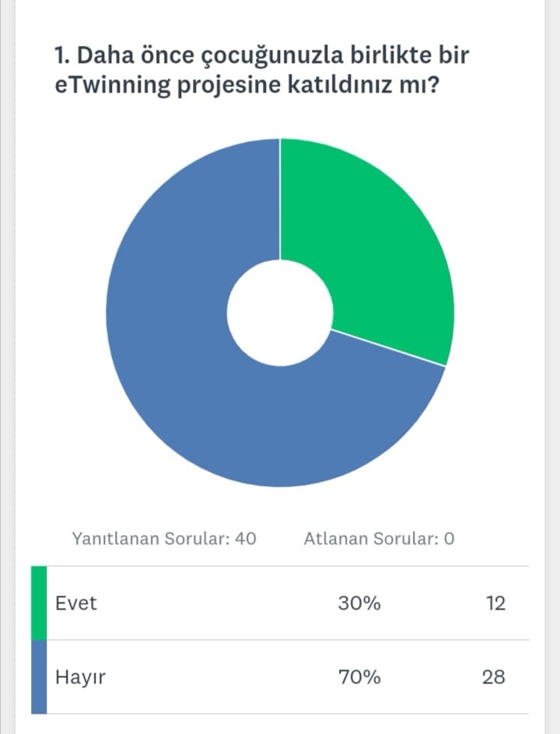560x734 pixels.
Task: Select the Hayır label in the legend
Action: [x=80, y=676]
